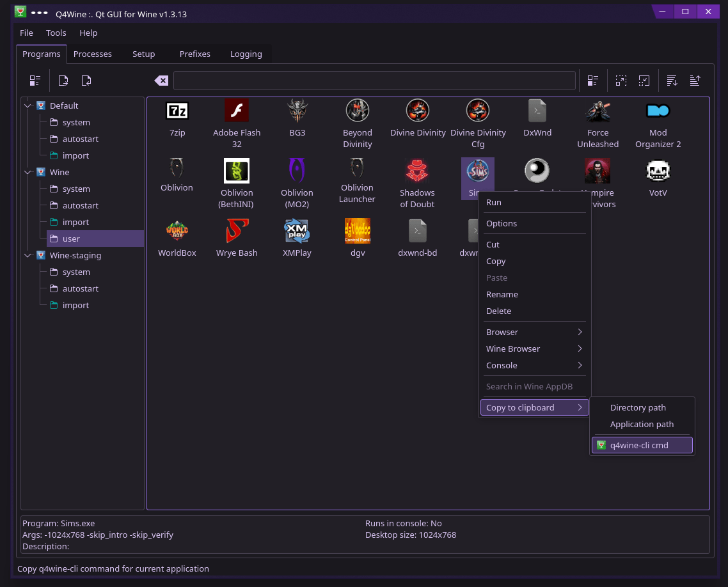Select the BG3 program icon

tap(297, 111)
